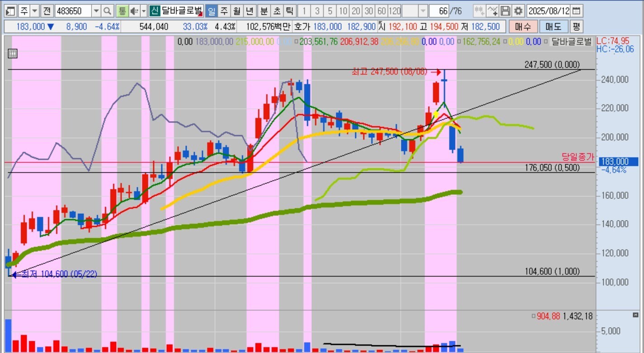Click the red 904,88 volume legend value
The height and width of the screenshot is (353, 644).
[548, 316]
